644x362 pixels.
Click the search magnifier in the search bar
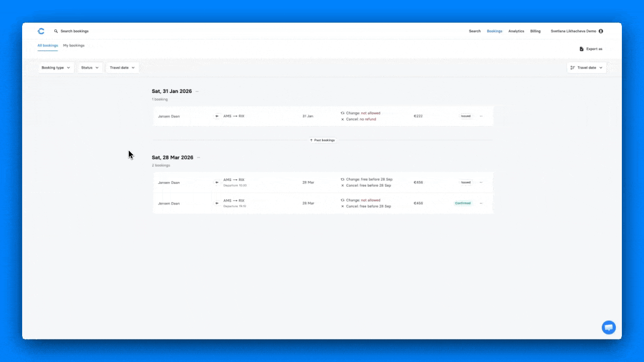point(55,31)
